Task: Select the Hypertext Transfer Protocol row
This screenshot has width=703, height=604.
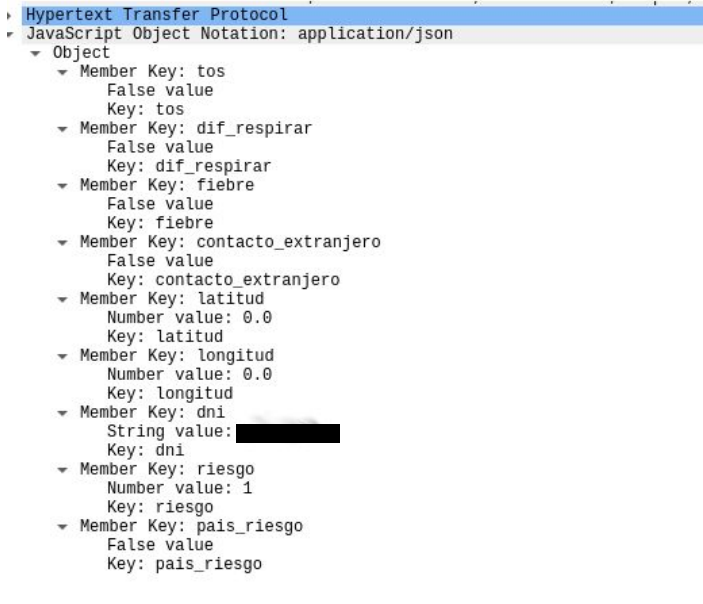Action: (x=362, y=16)
